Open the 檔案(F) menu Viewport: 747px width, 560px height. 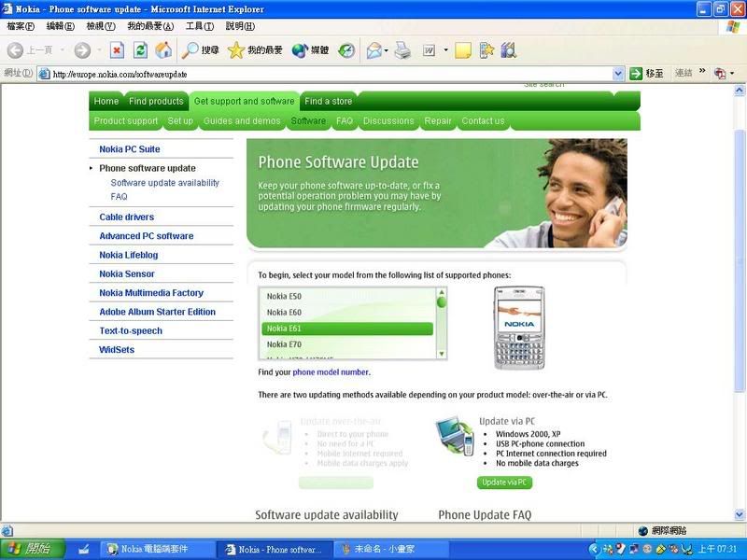pyautogui.click(x=21, y=26)
